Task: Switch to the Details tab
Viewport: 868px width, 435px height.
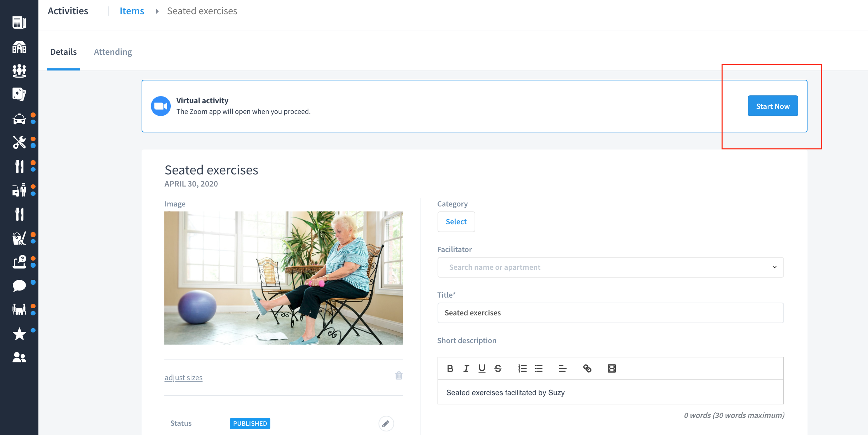Action: 63,52
